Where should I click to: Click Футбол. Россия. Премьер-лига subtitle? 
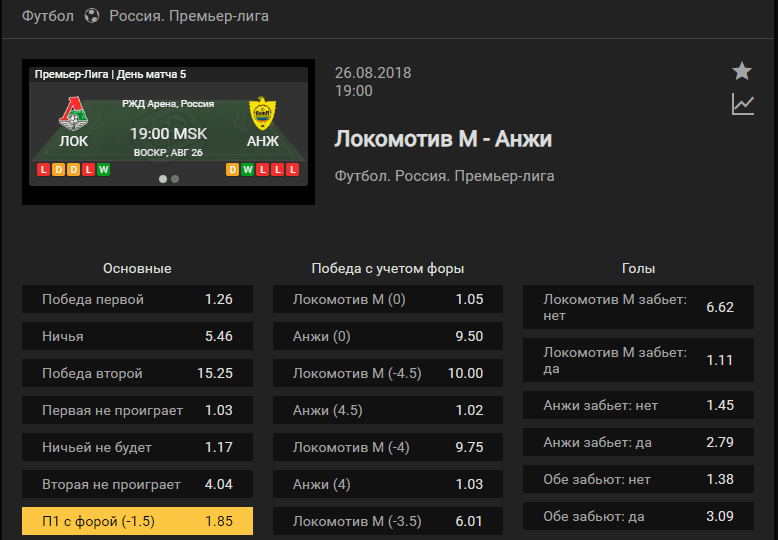tap(445, 176)
